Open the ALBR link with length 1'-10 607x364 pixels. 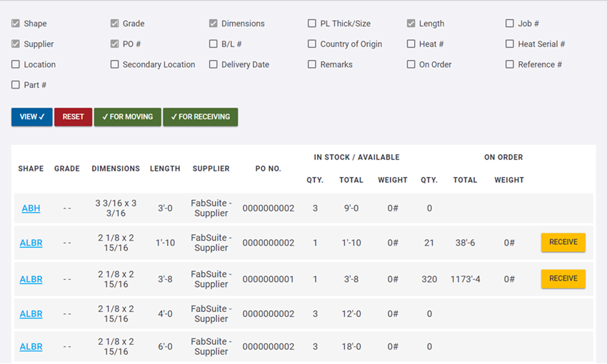pos(31,243)
